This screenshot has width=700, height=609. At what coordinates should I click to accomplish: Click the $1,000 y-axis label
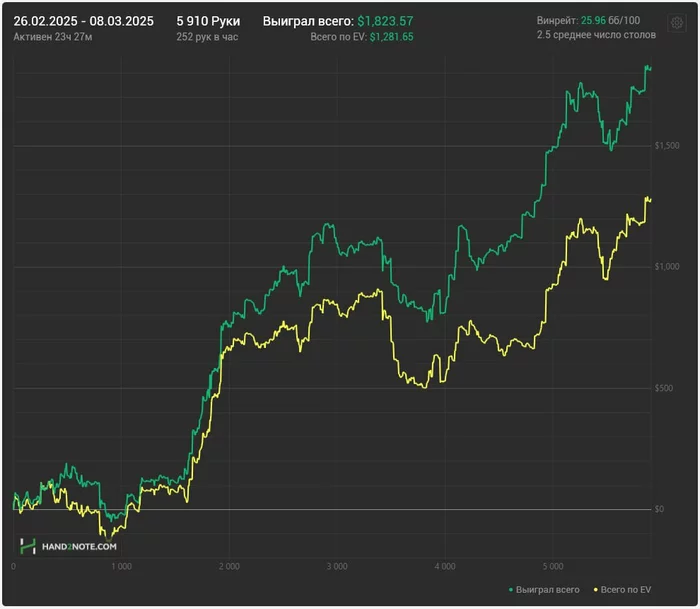pos(667,267)
